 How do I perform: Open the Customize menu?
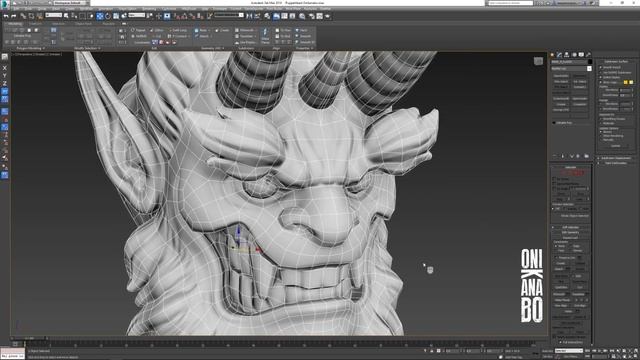[x=169, y=9]
